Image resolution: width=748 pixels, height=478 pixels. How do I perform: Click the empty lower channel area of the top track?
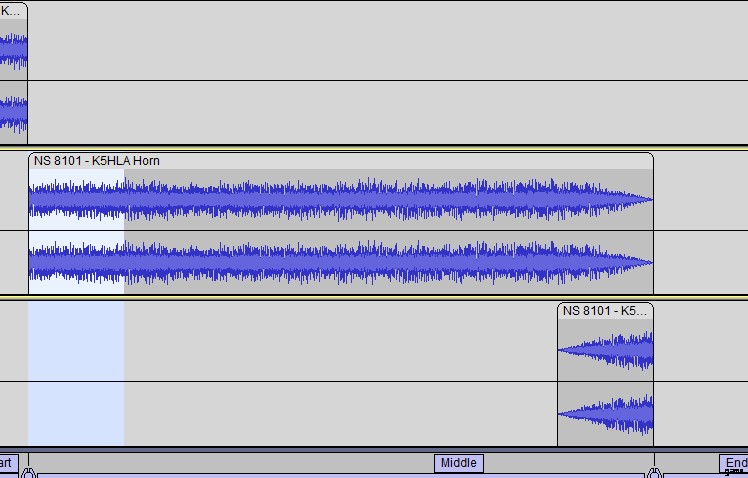coord(380,112)
